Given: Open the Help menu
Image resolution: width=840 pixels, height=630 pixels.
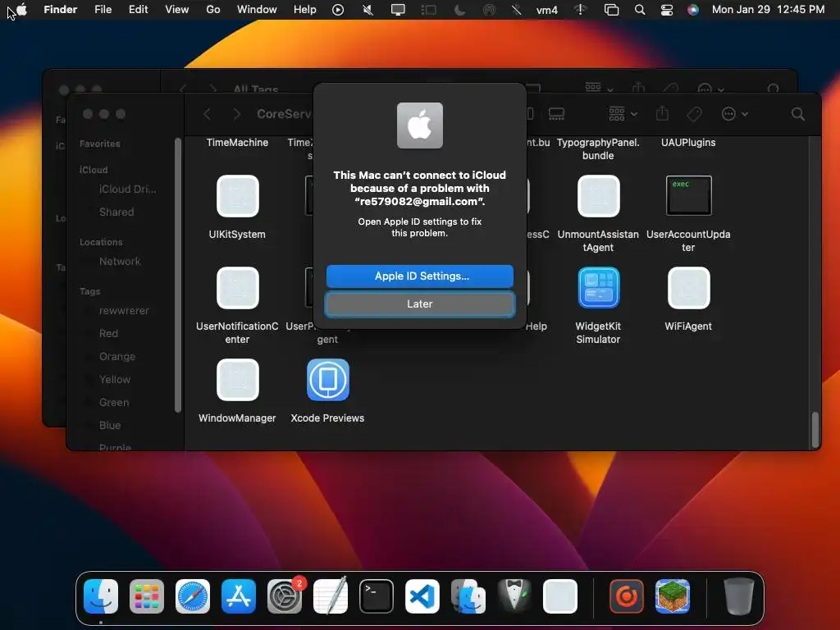Looking at the screenshot, I should pyautogui.click(x=305, y=10).
